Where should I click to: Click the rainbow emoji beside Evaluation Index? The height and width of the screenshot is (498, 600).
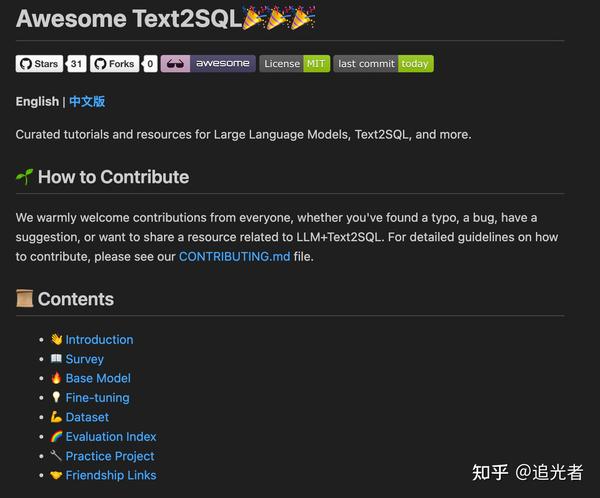[x=56, y=436]
